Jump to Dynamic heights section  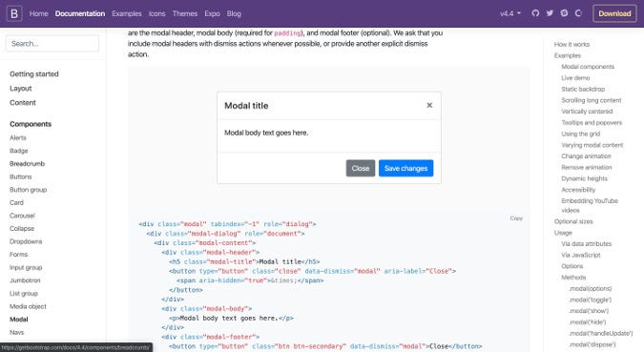(x=584, y=178)
